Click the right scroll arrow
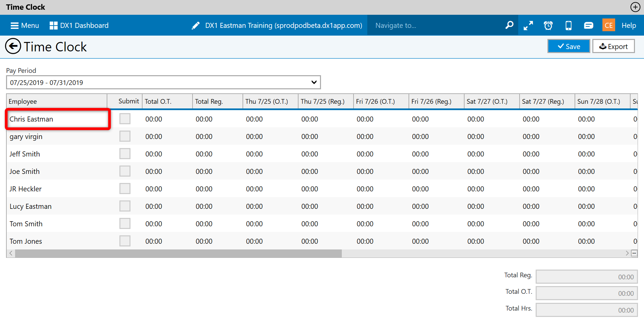The width and height of the screenshot is (644, 326). pos(627,253)
